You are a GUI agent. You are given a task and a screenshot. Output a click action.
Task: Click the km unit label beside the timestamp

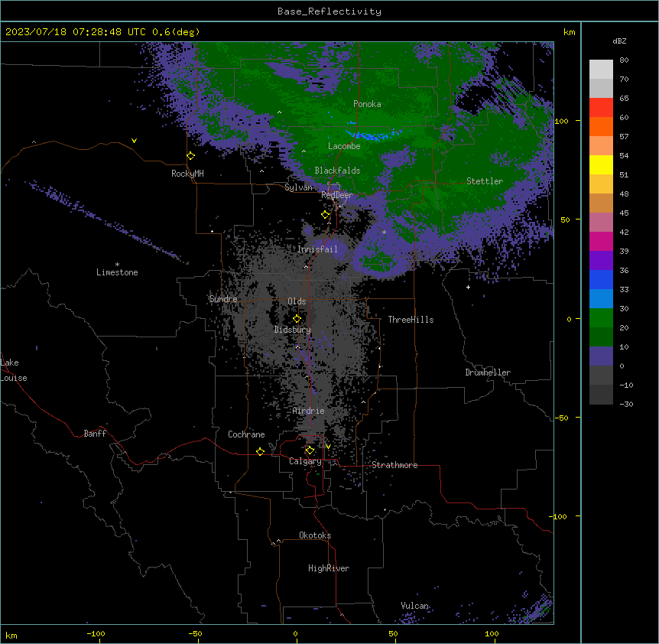(x=569, y=32)
